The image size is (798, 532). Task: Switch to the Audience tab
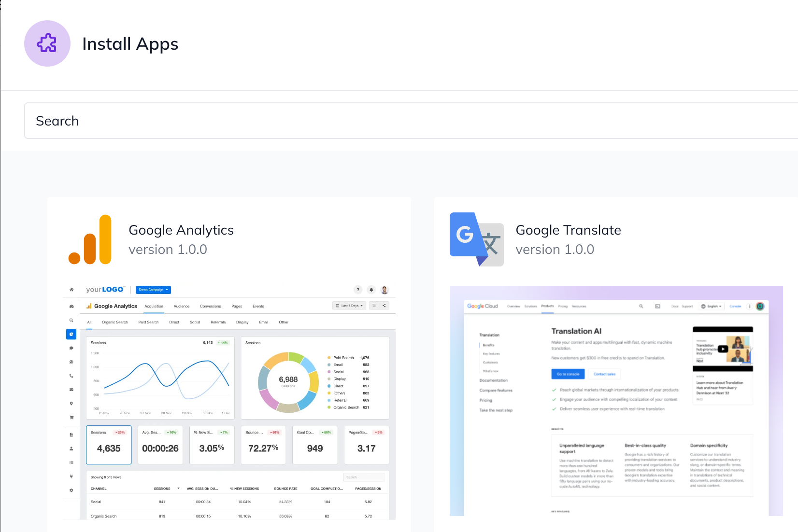click(x=181, y=306)
